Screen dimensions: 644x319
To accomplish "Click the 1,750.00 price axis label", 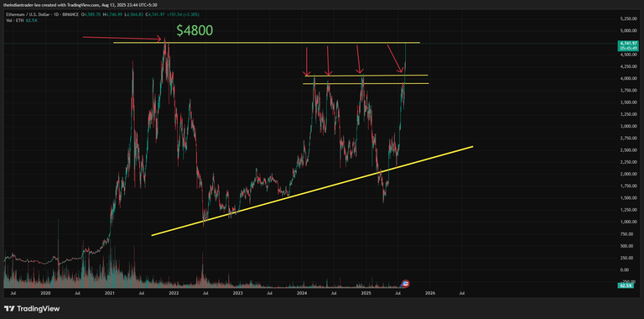I will [629, 186].
